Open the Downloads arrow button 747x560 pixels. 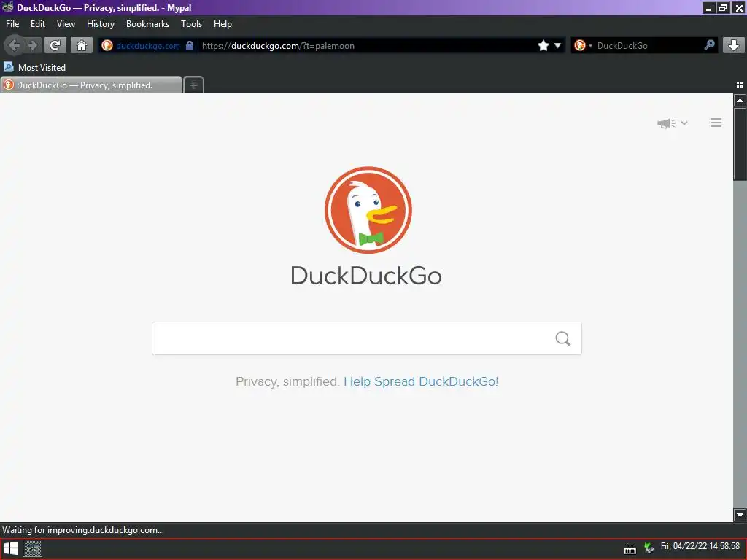click(x=734, y=46)
